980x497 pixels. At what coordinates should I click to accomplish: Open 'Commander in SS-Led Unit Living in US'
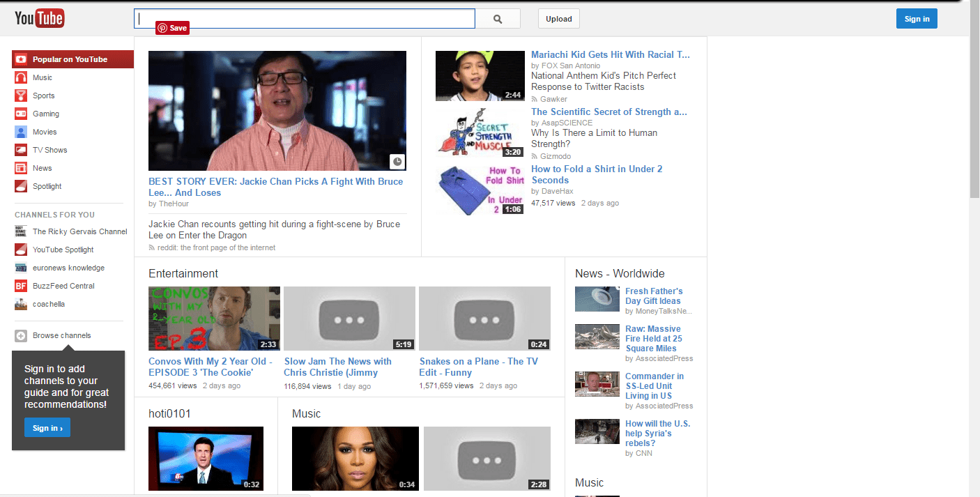pos(654,386)
